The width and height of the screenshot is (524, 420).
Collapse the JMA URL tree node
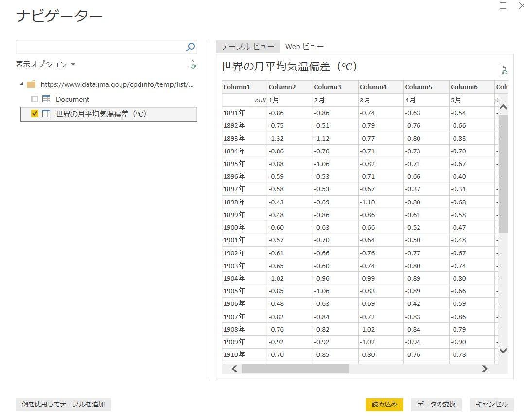21,84
